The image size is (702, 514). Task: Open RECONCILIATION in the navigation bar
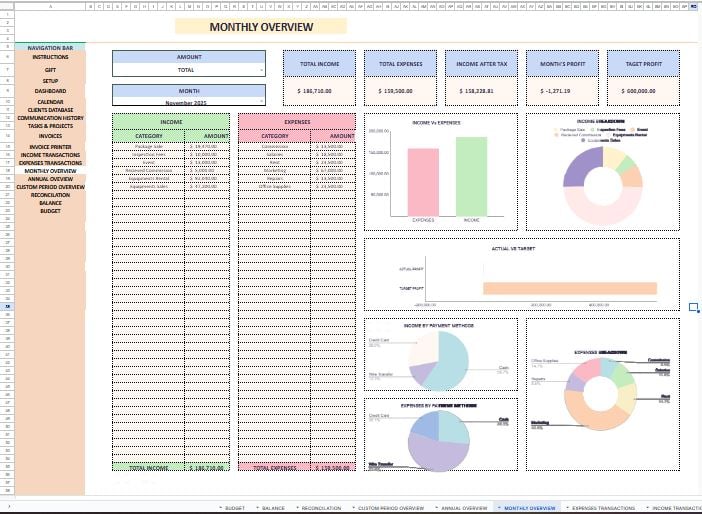(x=50, y=195)
